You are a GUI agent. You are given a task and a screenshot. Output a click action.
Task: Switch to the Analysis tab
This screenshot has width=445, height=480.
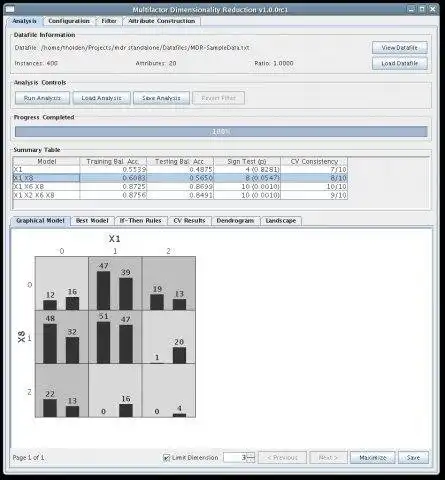24,21
